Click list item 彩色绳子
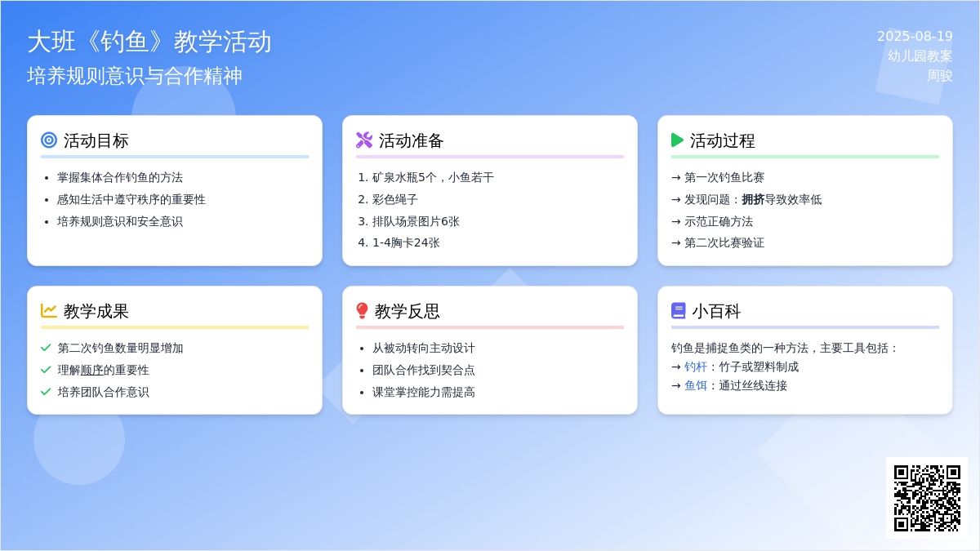This screenshot has height=551, width=980. pyautogui.click(x=395, y=199)
